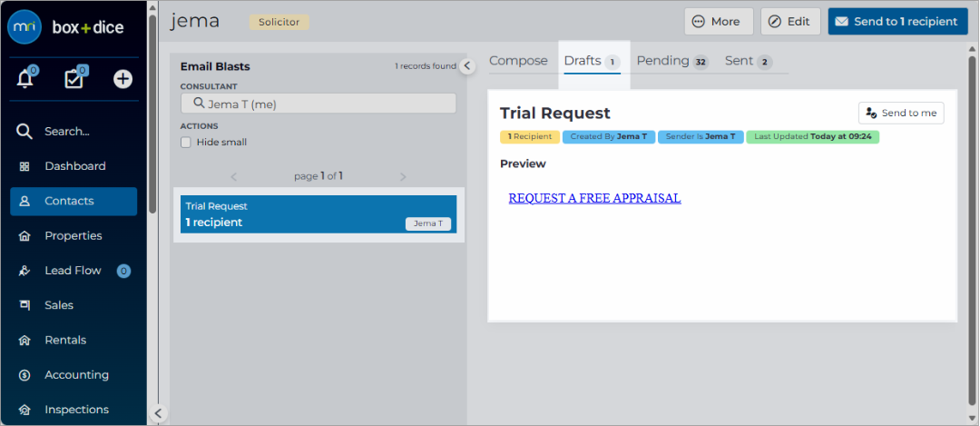Click the Rentals house icon
This screenshot has height=426, width=980.
(24, 341)
